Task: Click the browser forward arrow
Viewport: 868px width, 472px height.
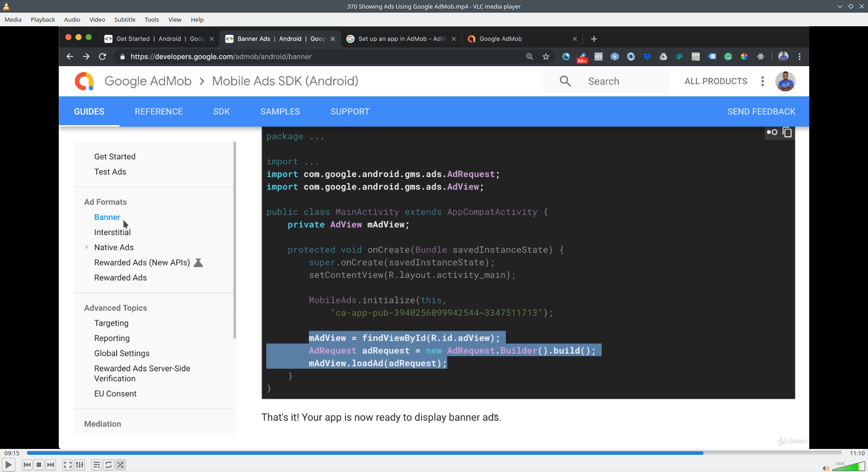Action: click(x=86, y=57)
